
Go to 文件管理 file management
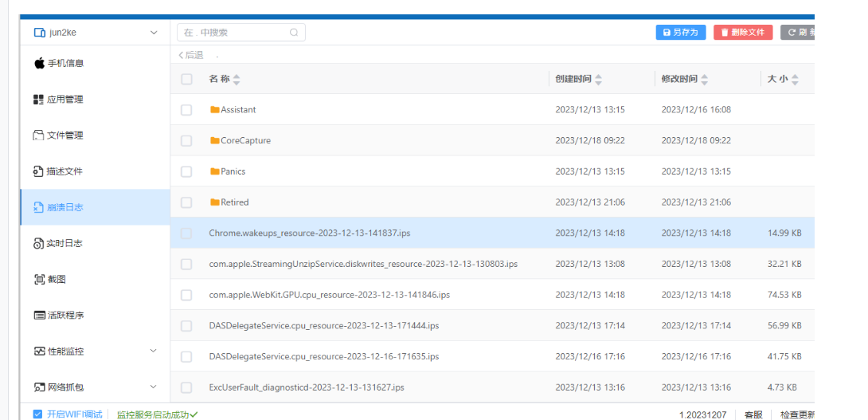[95, 135]
